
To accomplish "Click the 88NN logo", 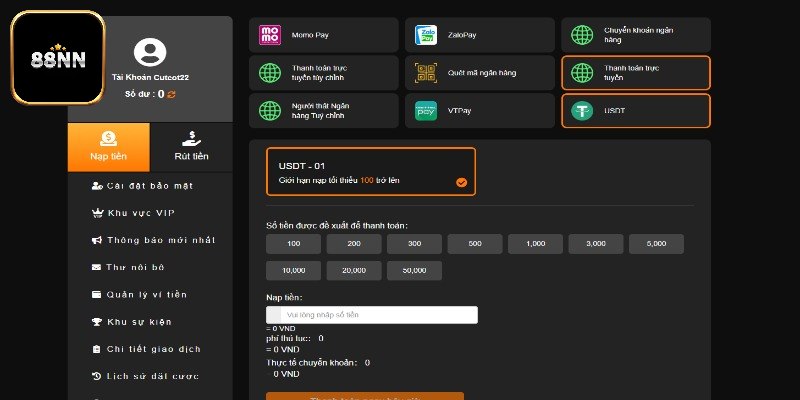I will click(57, 57).
